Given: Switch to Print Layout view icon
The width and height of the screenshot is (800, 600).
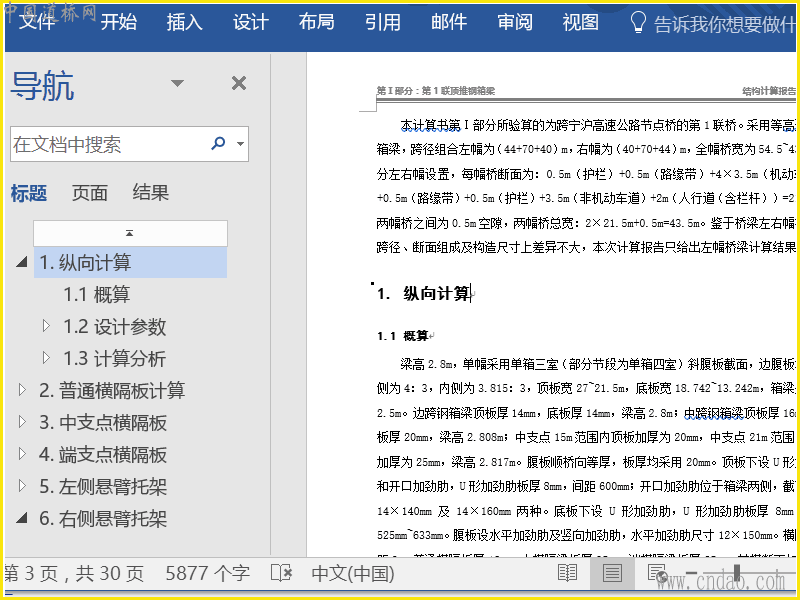Looking at the screenshot, I should point(612,573).
